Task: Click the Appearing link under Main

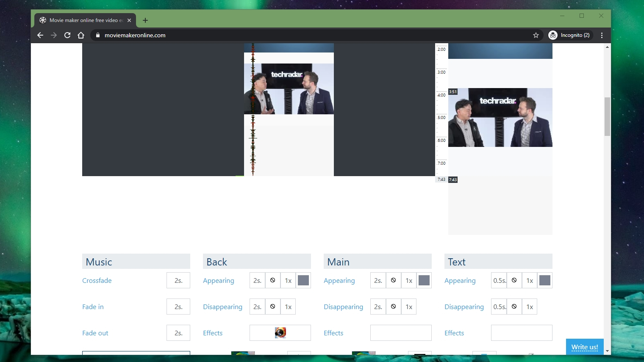Action: 339,281
